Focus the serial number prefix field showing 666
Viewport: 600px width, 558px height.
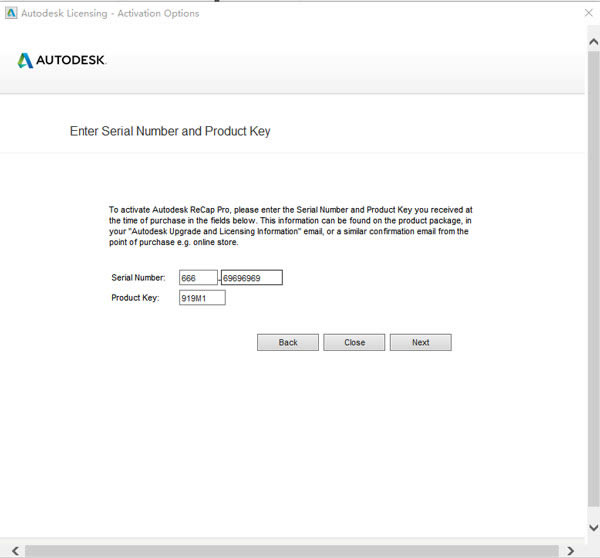click(198, 277)
